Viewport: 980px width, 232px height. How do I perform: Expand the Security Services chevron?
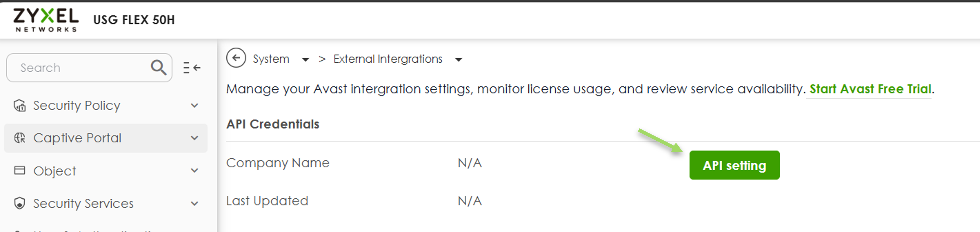click(x=194, y=204)
